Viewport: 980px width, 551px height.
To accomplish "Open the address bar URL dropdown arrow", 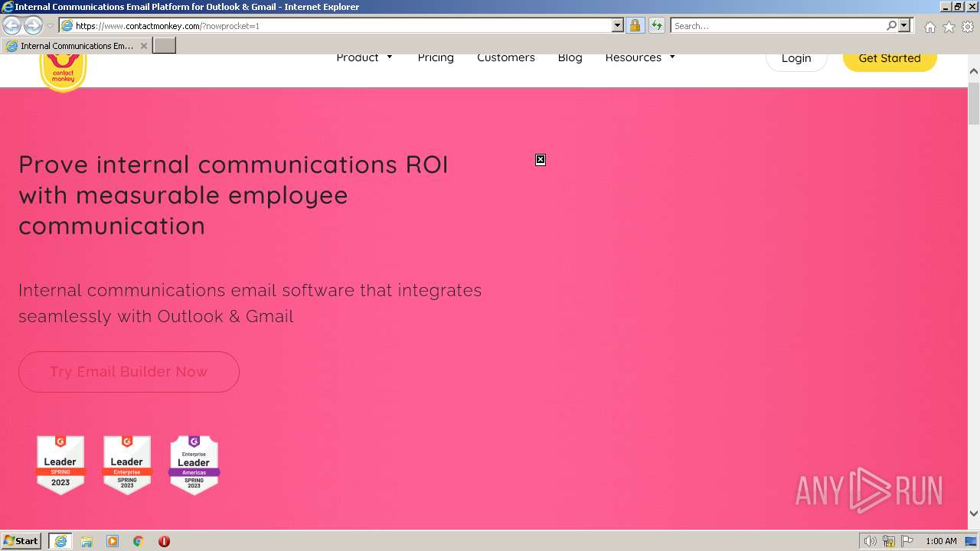I will (618, 25).
